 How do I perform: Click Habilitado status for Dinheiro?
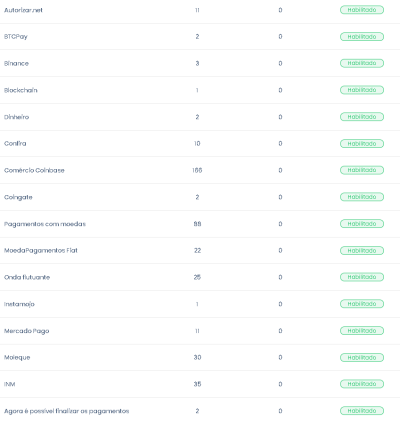click(362, 117)
